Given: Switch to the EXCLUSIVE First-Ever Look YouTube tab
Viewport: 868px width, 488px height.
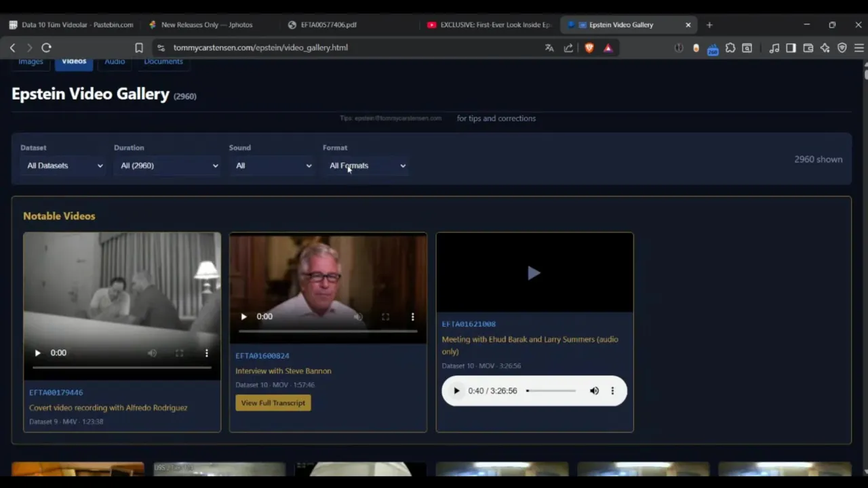Looking at the screenshot, I should click(488, 24).
